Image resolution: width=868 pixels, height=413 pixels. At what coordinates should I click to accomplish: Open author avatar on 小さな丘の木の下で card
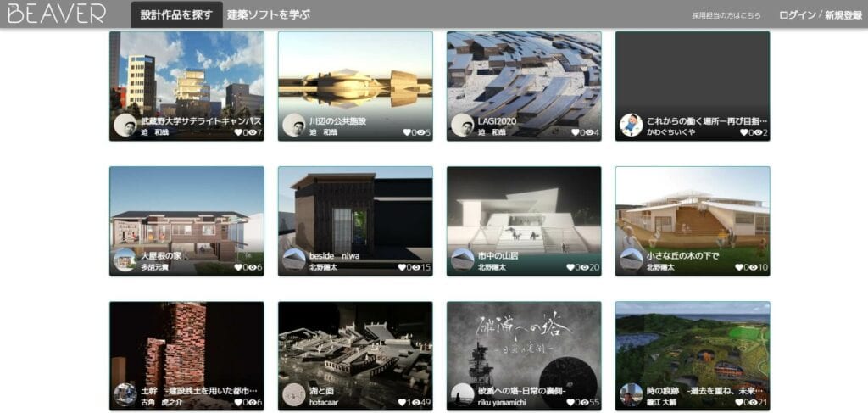(631, 260)
